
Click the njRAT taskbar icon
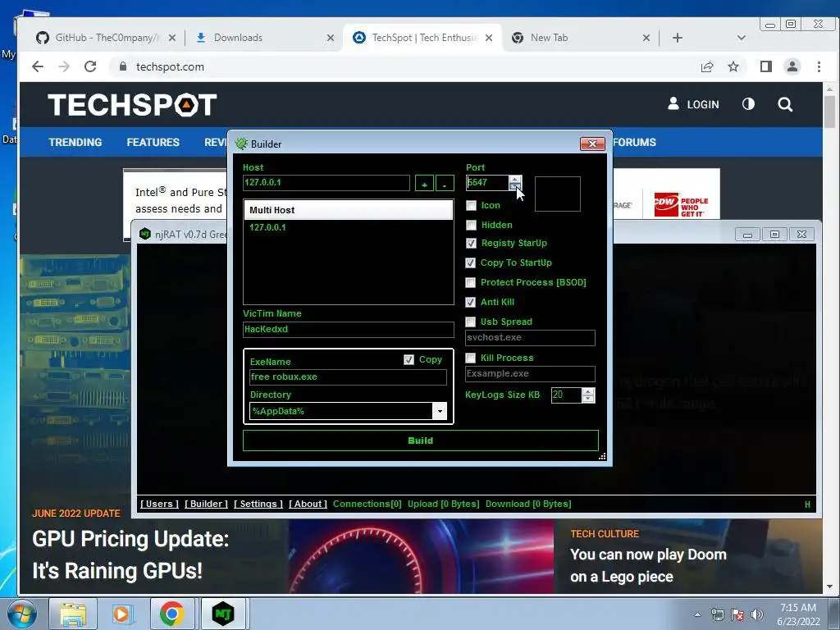click(223, 614)
